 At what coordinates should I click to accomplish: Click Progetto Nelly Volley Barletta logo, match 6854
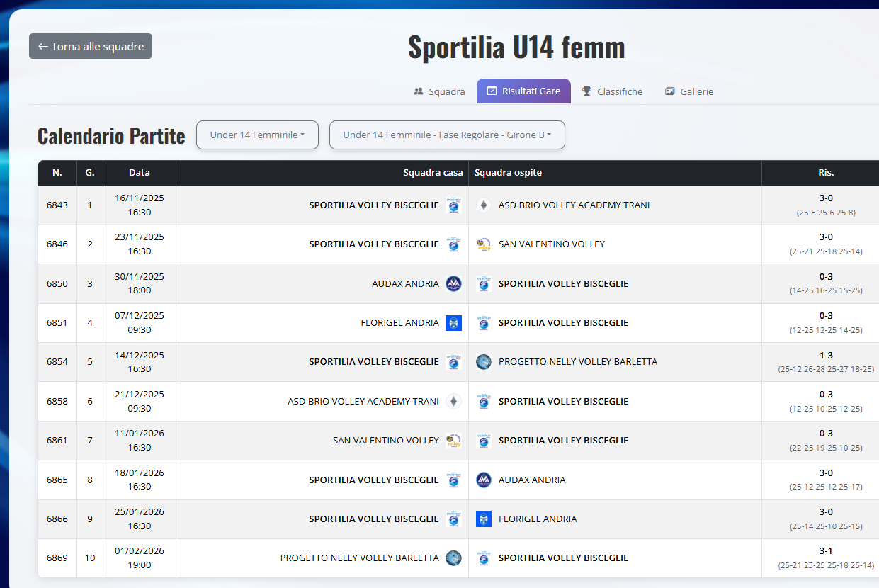click(x=484, y=362)
